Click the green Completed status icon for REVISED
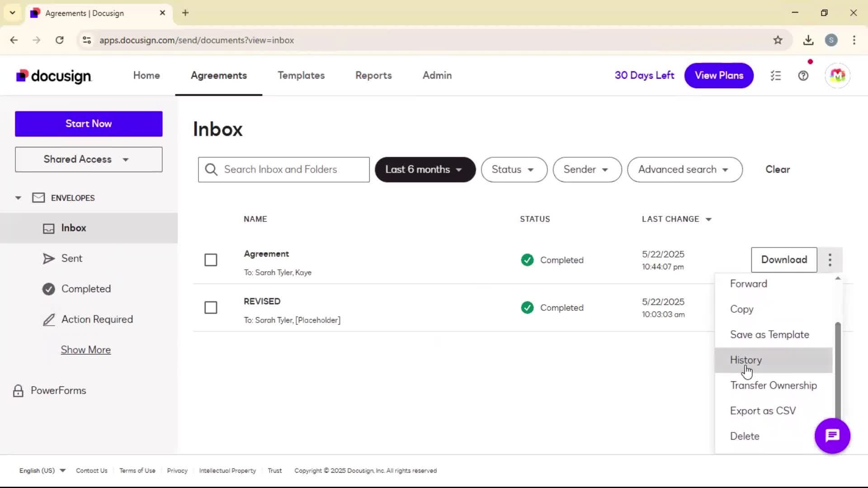This screenshot has width=868, height=488. pos(527,308)
